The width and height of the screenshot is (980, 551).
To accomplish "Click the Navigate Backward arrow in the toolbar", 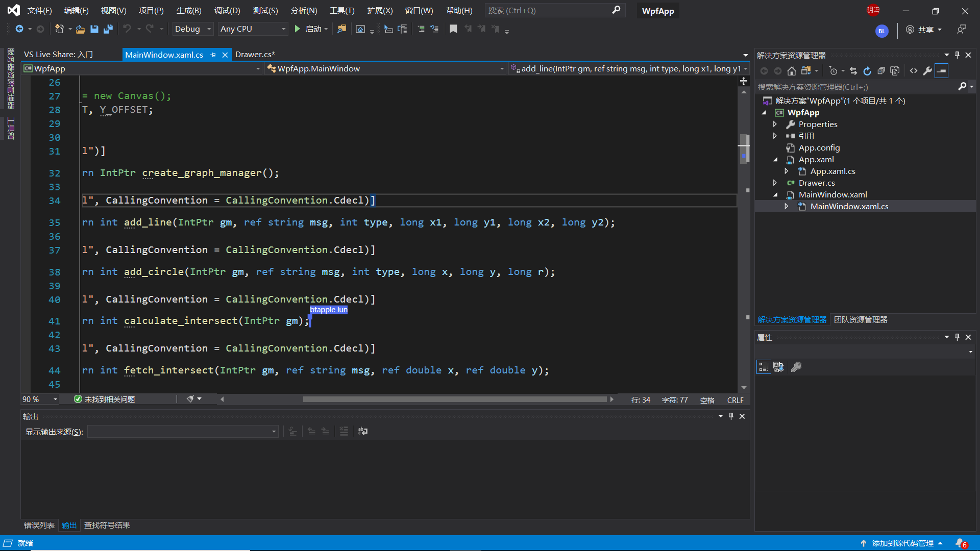I will point(19,29).
